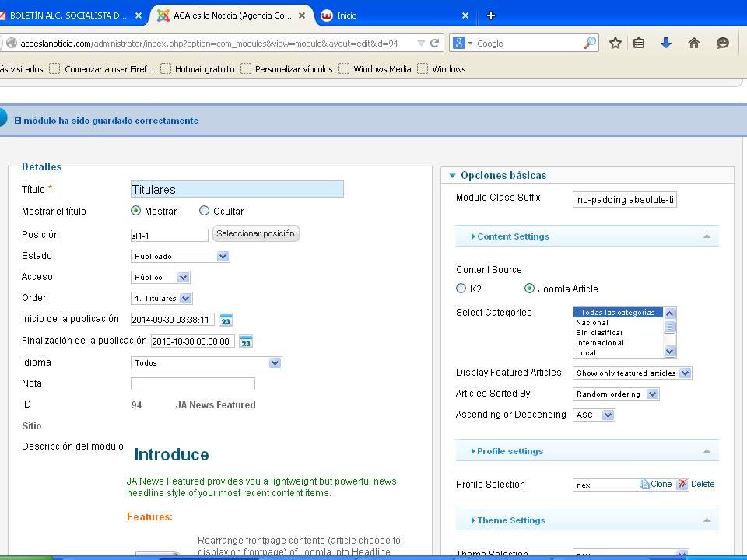Click categories list scroll up arrow
The width and height of the screenshot is (747, 560).
coord(669,313)
